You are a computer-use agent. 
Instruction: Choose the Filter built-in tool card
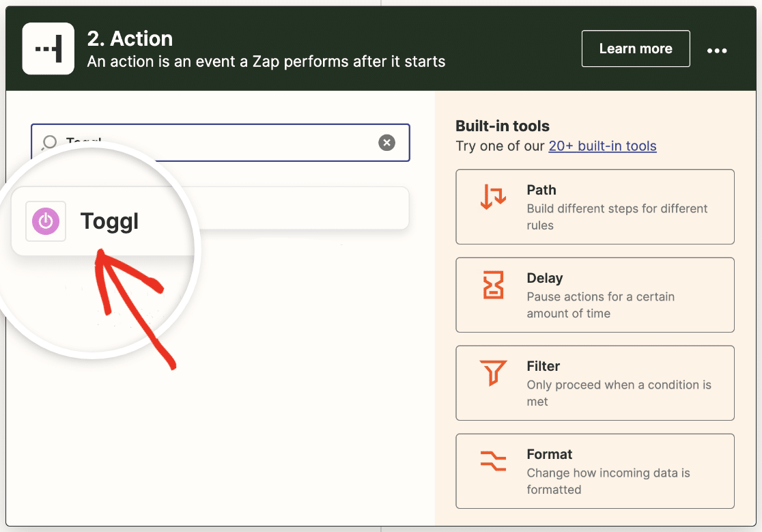click(x=595, y=383)
